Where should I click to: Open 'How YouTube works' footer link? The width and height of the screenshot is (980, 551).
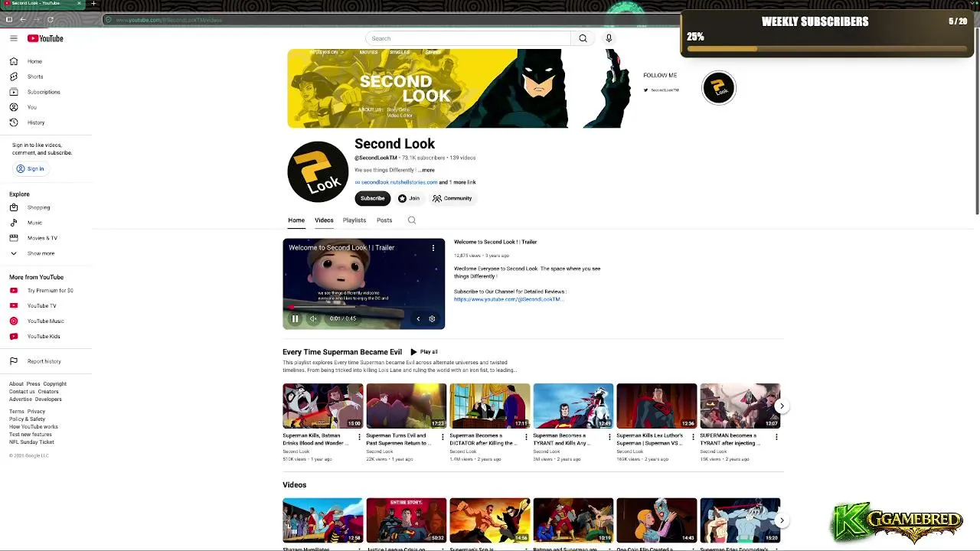pos(34,427)
